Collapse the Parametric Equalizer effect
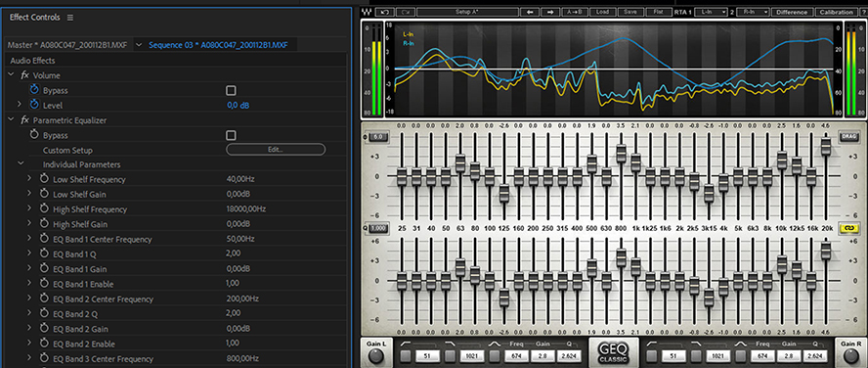868x368 pixels. point(11,119)
